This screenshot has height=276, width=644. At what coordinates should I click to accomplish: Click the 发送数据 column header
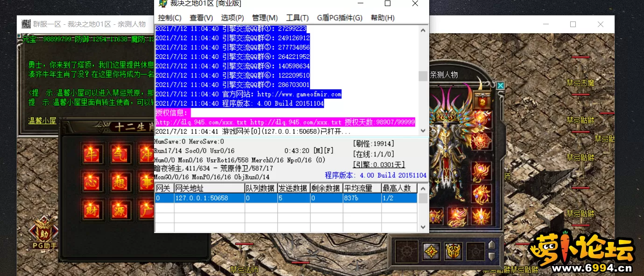[x=293, y=188]
